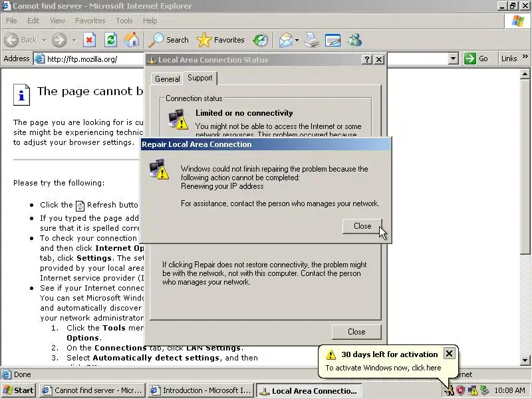Open the Favorites menu
The width and height of the screenshot is (532, 399).
click(x=90, y=21)
